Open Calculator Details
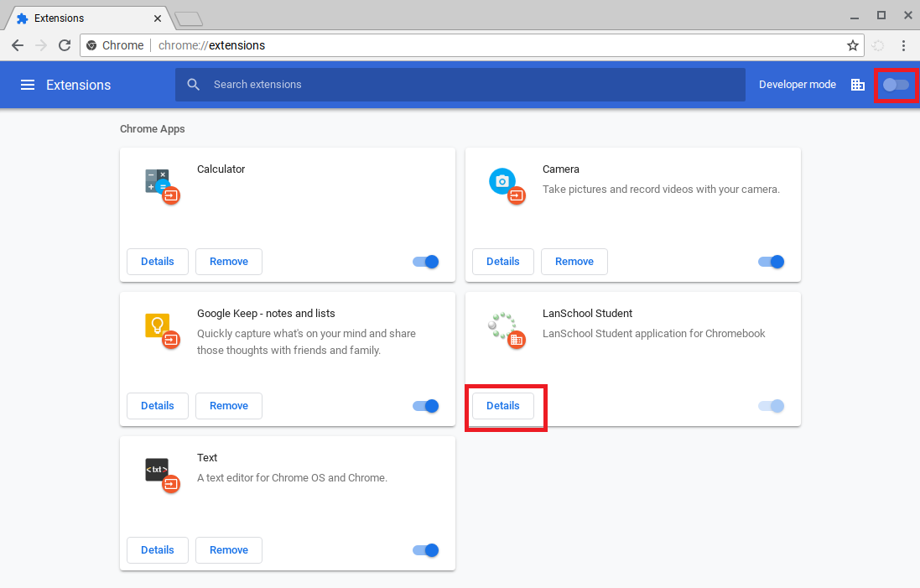 pyautogui.click(x=157, y=262)
